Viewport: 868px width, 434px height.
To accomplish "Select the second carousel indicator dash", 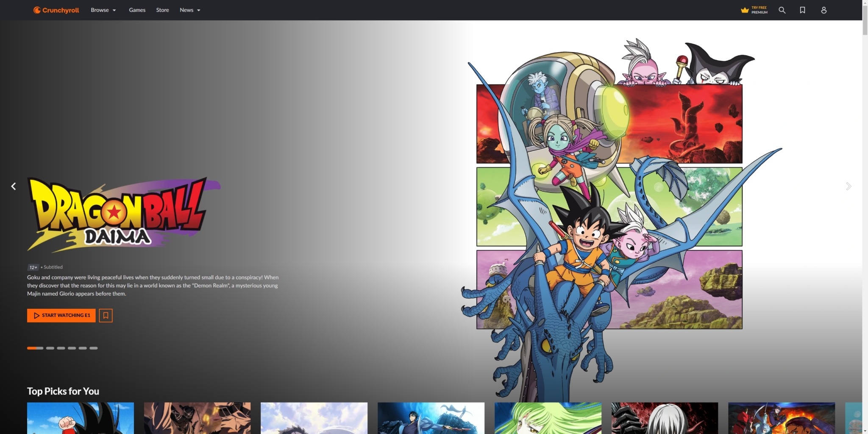I will [x=50, y=348].
